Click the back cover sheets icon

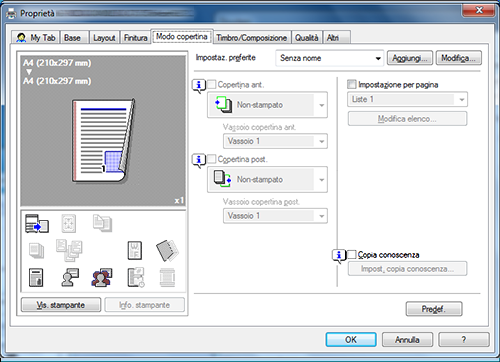[223, 179]
